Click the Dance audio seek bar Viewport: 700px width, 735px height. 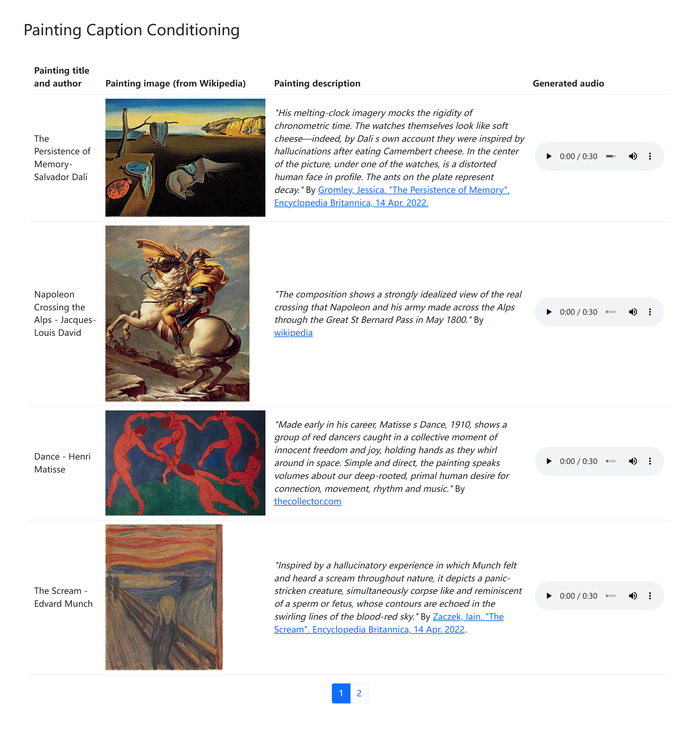[611, 461]
